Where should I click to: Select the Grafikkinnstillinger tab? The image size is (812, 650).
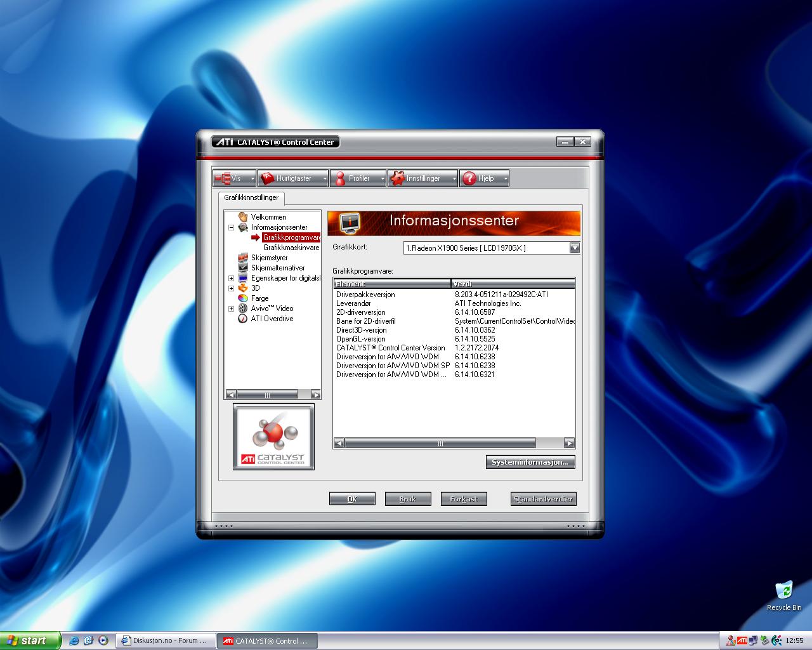point(251,197)
